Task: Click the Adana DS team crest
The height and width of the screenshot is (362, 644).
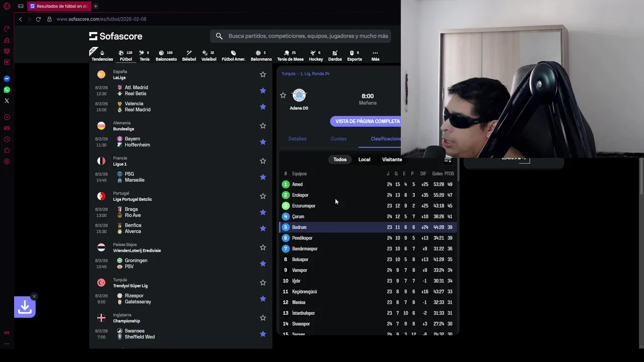Action: pos(299,95)
